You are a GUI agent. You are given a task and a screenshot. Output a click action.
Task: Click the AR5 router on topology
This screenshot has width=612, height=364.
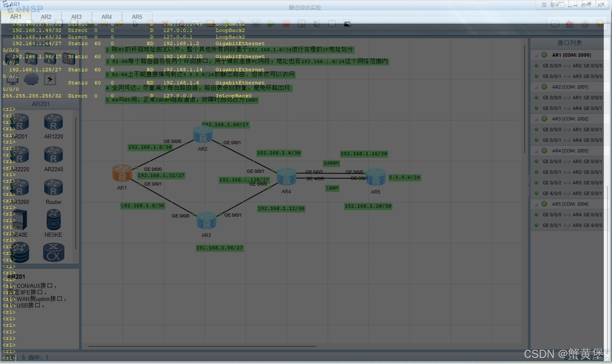click(x=376, y=177)
